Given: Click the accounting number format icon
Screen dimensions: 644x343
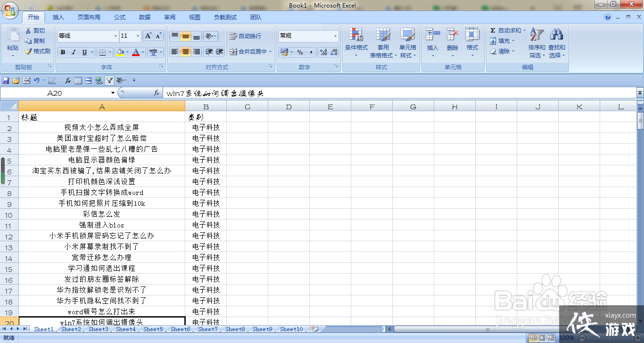Looking at the screenshot, I should 284,52.
